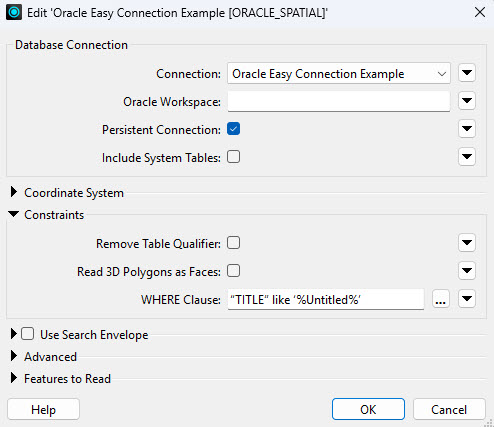Click the 'Database Connection' group label
This screenshot has width=494, height=427.
71,45
